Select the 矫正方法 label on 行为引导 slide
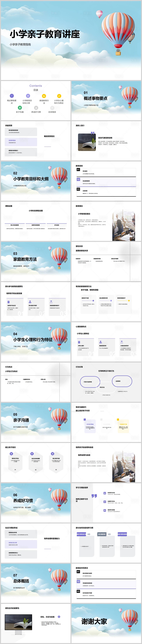This screenshot has height=644, width=142. 102,387
